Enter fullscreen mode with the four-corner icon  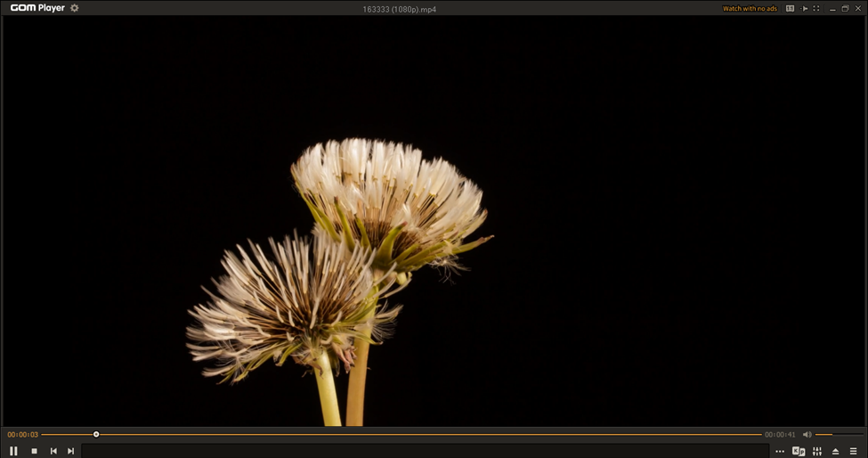pyautogui.click(x=816, y=8)
